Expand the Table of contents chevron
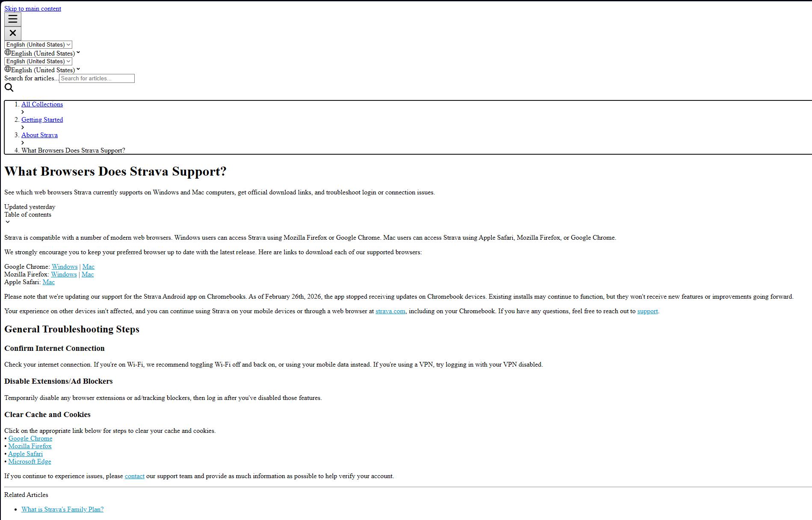Viewport: 812px width, 520px height. [8, 222]
